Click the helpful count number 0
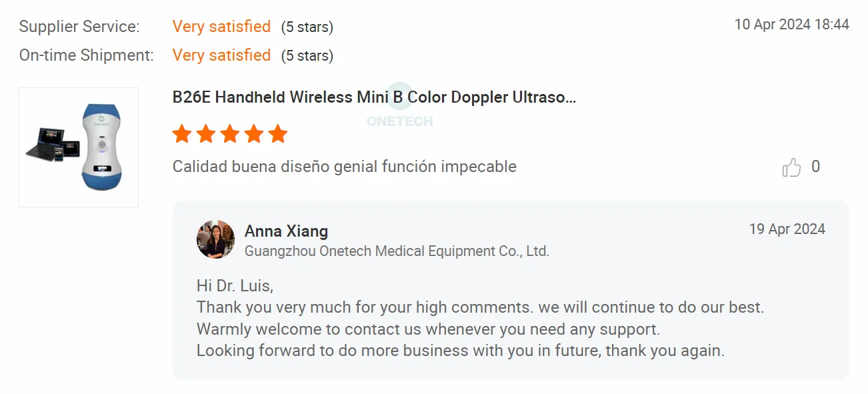Screen dimensions: 868x394 815,167
